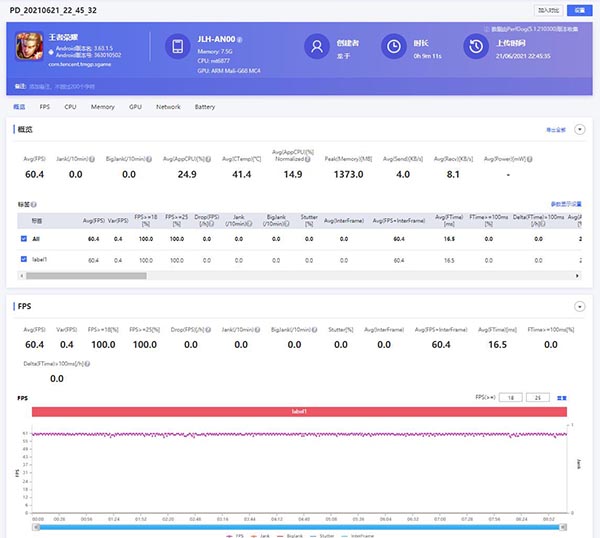
Task: Uncheck the label1 row checkbox
Action: click(23, 259)
